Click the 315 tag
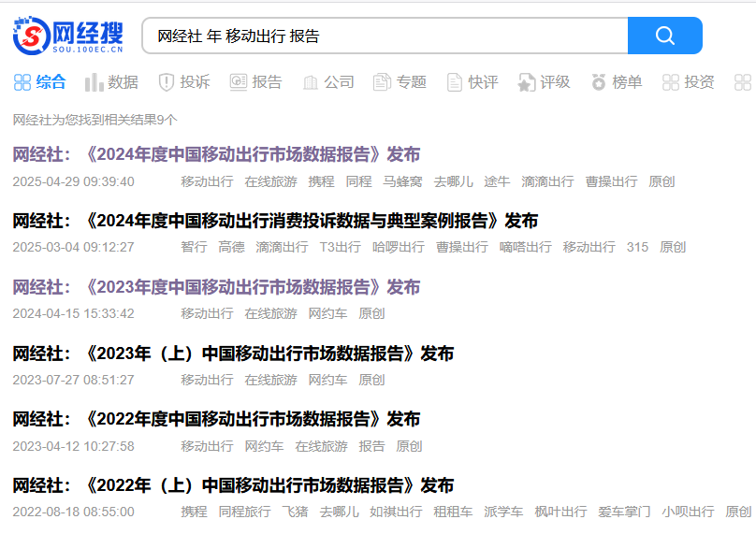This screenshot has height=534, width=756. (x=637, y=247)
